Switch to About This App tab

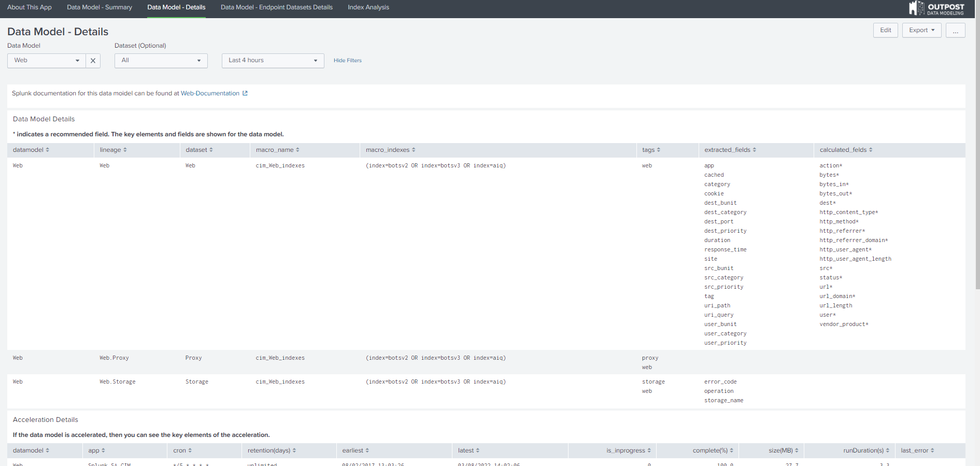[30, 7]
